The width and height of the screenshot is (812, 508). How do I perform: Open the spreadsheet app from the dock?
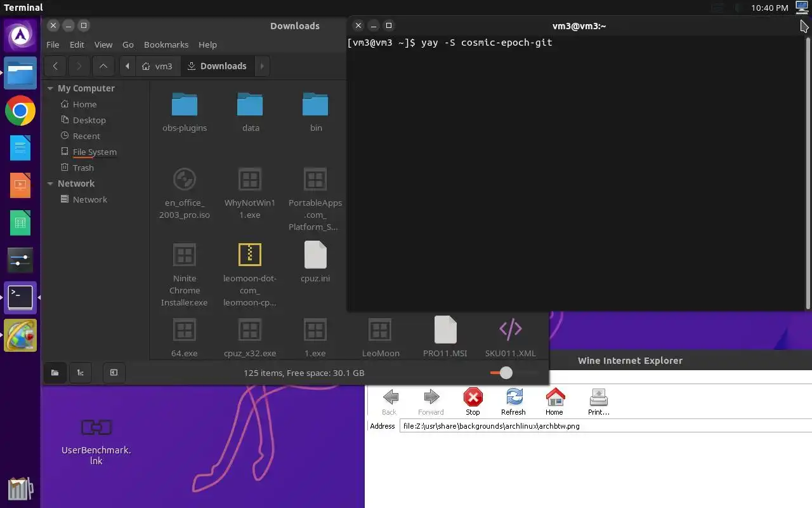tap(20, 224)
